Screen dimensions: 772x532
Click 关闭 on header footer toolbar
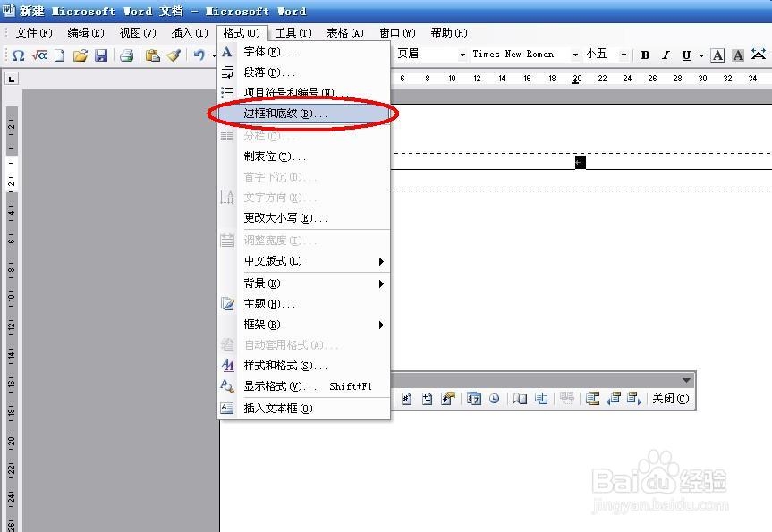click(671, 399)
